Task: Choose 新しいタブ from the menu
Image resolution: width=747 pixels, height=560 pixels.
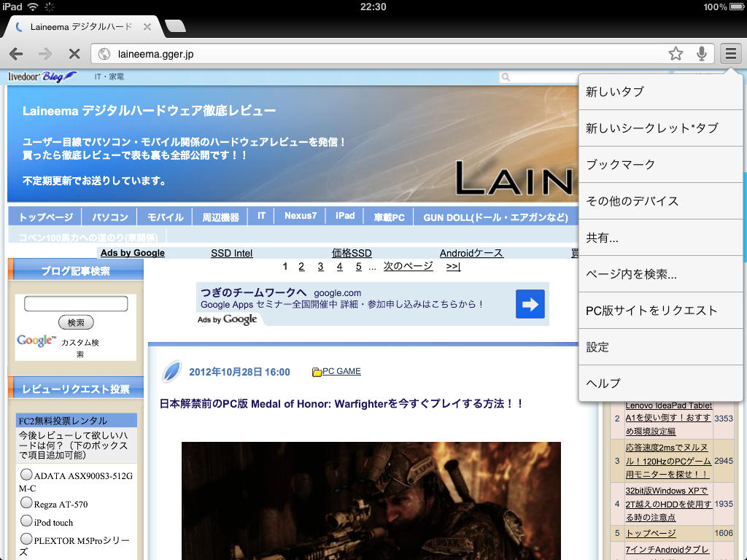Action: tap(661, 92)
